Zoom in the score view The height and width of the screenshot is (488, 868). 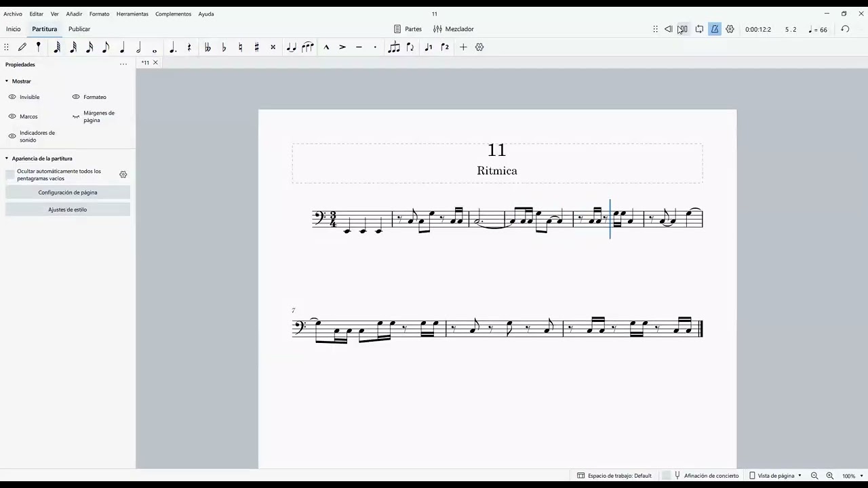[x=829, y=476]
